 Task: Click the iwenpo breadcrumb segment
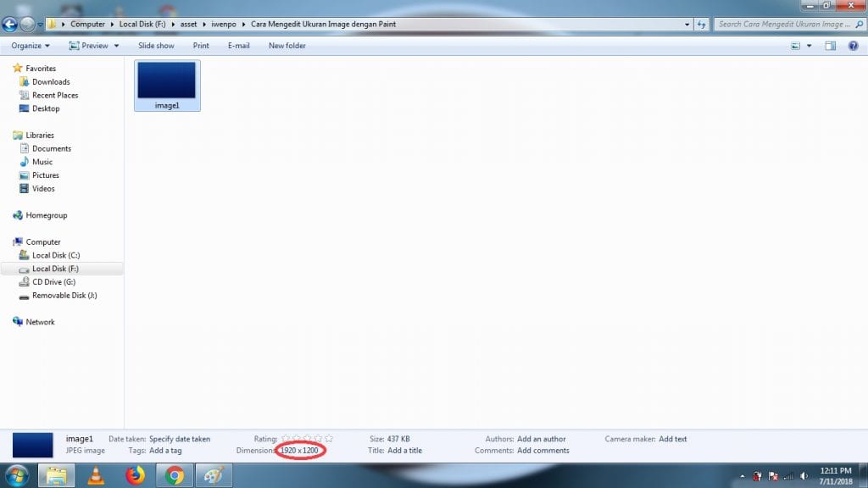coord(224,25)
